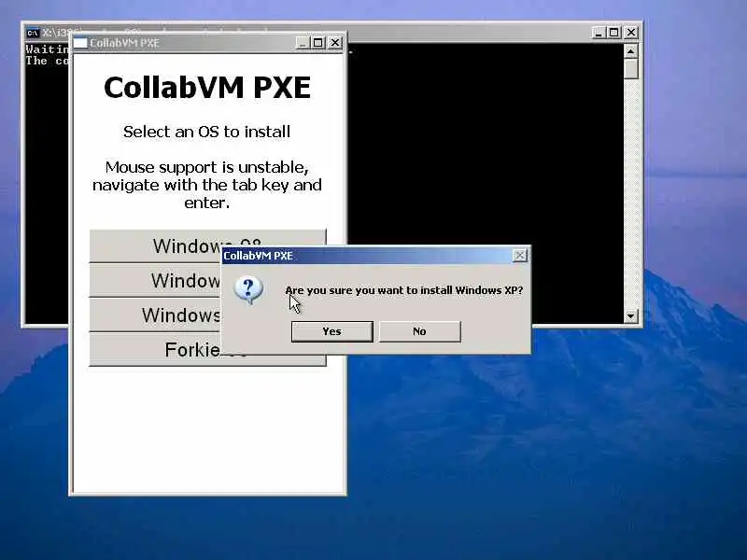This screenshot has width=747, height=560.
Task: Click console scrollbar down arrow
Action: pos(631,315)
